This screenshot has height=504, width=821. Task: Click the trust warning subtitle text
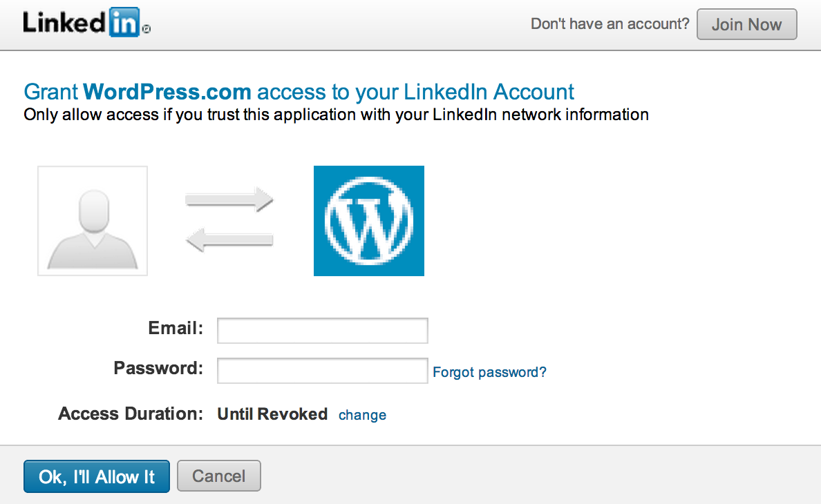point(336,115)
